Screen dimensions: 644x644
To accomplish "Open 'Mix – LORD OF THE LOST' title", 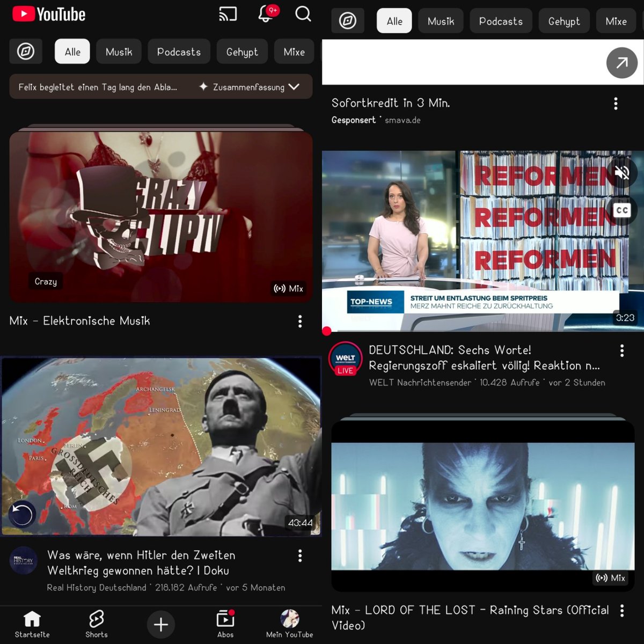I will (x=471, y=617).
